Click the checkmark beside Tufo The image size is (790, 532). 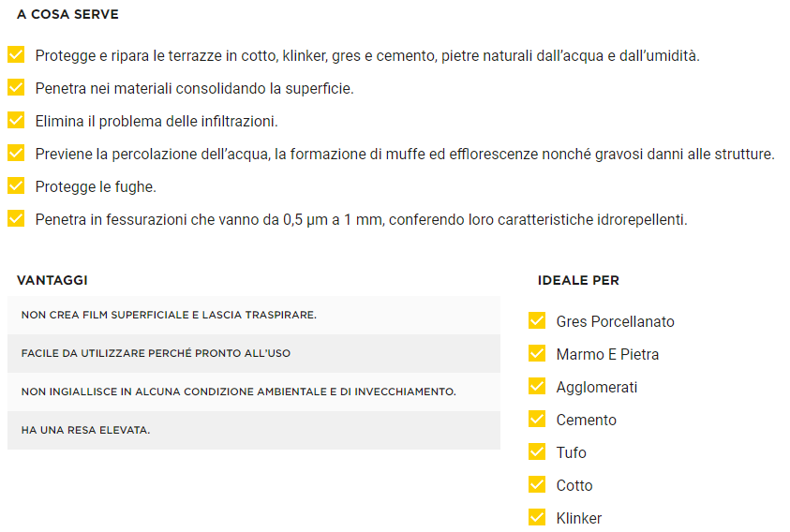(x=537, y=452)
